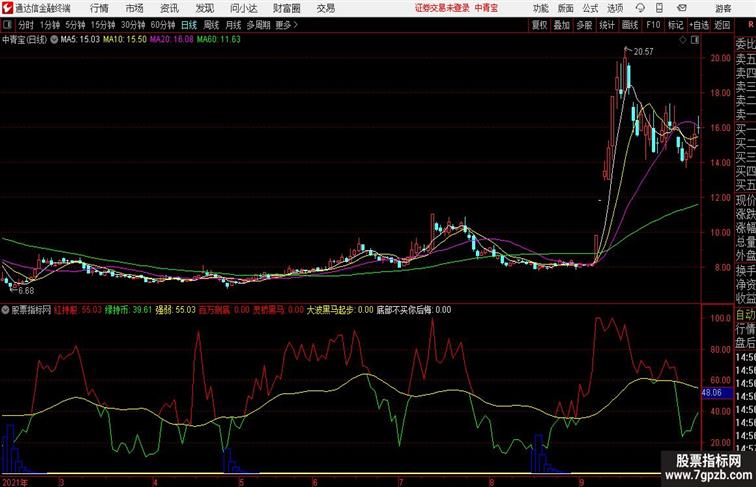Image resolution: width=756 pixels, height=487 pixels.
Task: Open the 行情 menu
Action: pos(99,8)
